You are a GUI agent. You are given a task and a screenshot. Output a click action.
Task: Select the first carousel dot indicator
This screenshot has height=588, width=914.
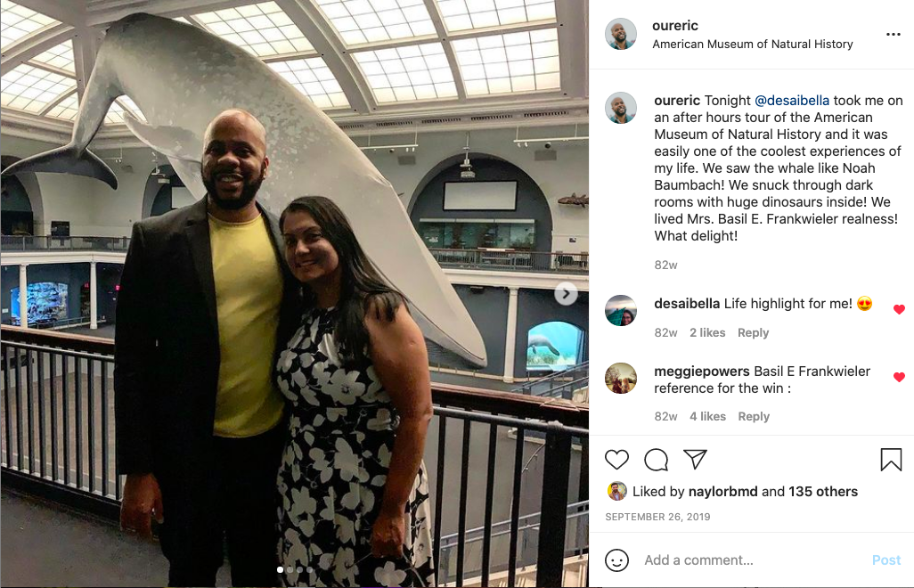click(x=281, y=569)
